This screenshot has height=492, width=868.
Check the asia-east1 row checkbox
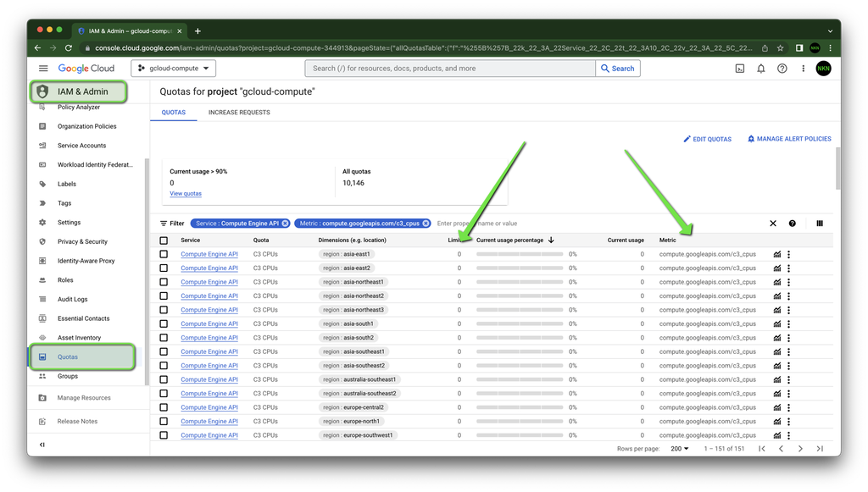coord(164,254)
